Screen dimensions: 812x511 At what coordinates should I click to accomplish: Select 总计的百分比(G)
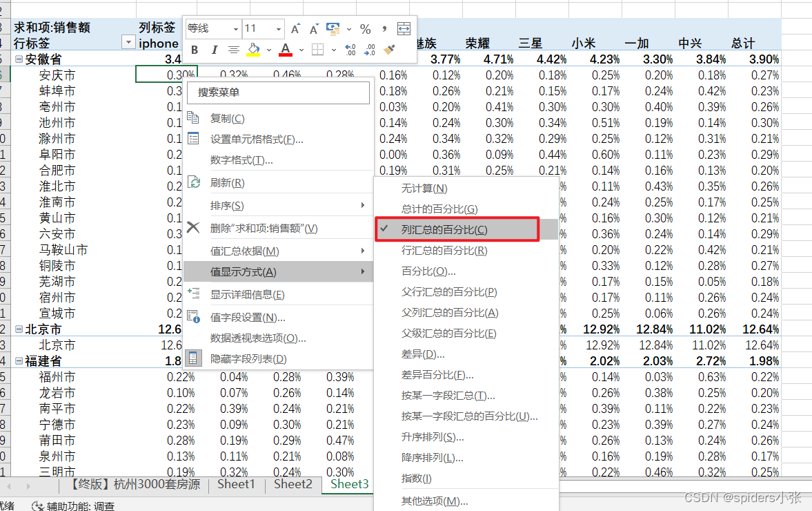[x=439, y=209]
